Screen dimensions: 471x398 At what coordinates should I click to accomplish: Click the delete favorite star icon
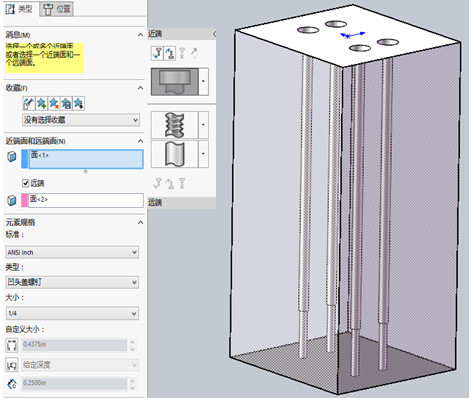pos(54,103)
